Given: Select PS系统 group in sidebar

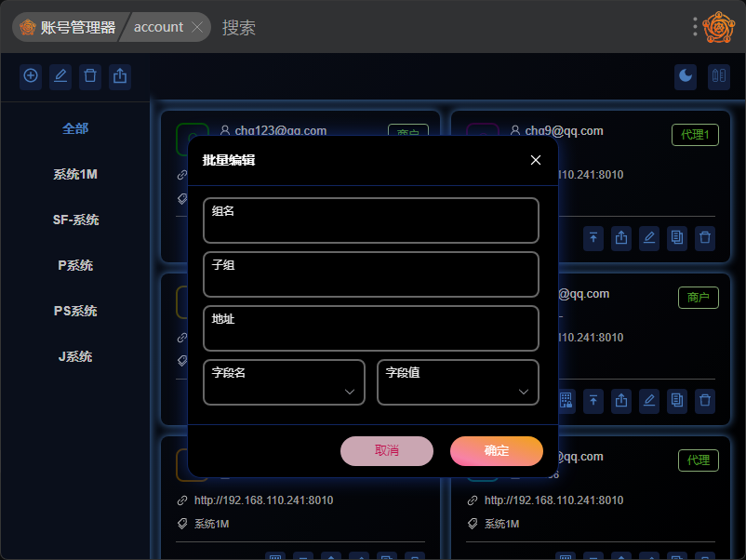Looking at the screenshot, I should click(75, 312).
